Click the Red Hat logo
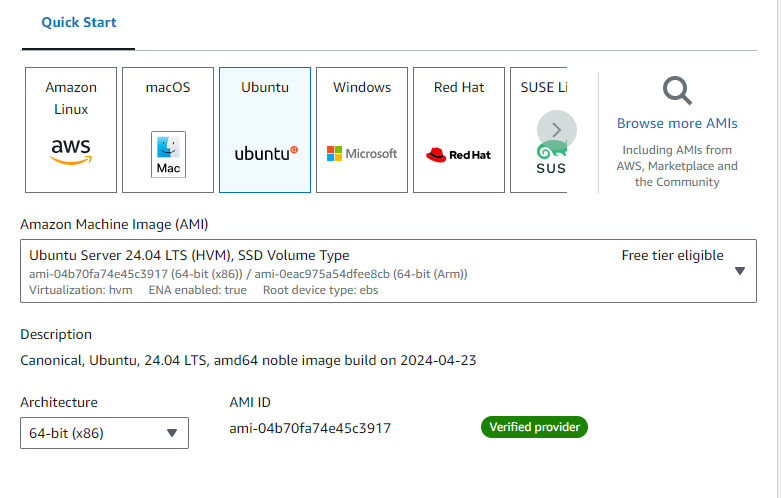The width and height of the screenshot is (781, 498). tap(459, 155)
